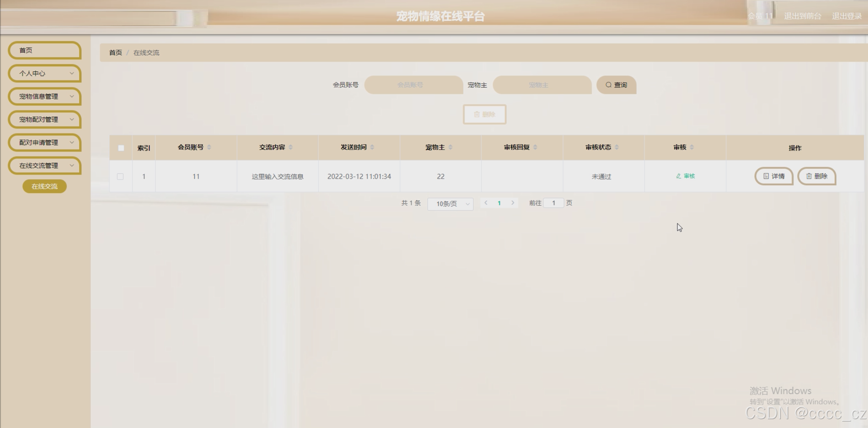868x428 pixels.
Task: Sort by 交流内容 column arrows
Action: pyautogui.click(x=290, y=147)
